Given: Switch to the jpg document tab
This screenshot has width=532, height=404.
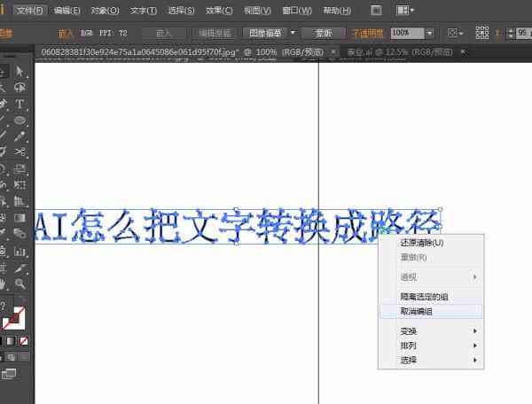Looking at the screenshot, I should click(182, 52).
